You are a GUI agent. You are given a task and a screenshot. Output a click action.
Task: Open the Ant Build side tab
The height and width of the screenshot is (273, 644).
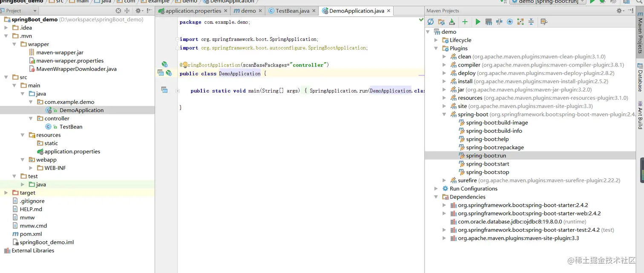640,115
